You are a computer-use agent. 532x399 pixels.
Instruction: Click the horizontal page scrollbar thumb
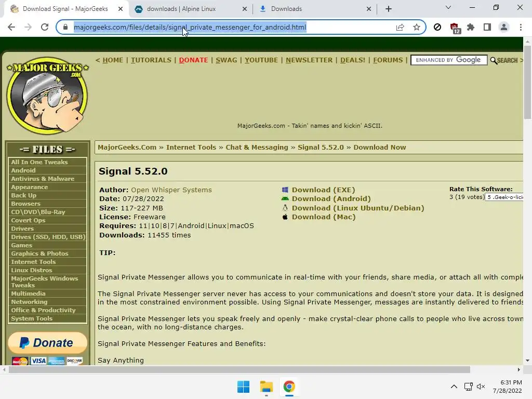pos(239,369)
